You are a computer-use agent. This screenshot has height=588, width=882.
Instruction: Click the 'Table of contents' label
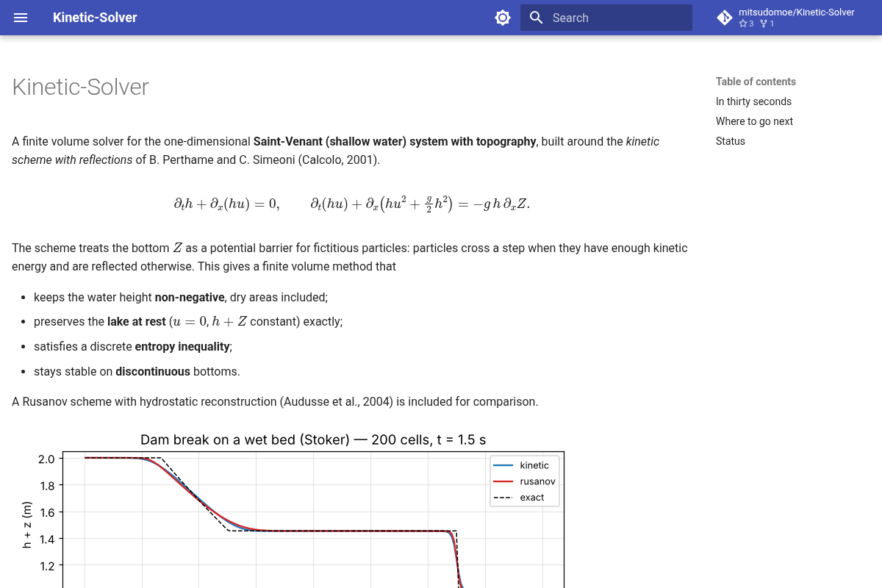(756, 82)
